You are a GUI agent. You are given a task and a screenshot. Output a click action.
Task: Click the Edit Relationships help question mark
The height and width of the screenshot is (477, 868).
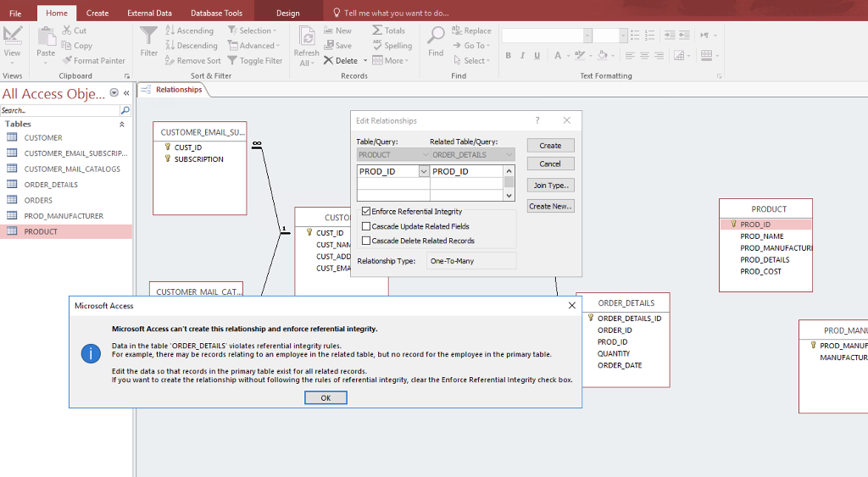point(537,120)
